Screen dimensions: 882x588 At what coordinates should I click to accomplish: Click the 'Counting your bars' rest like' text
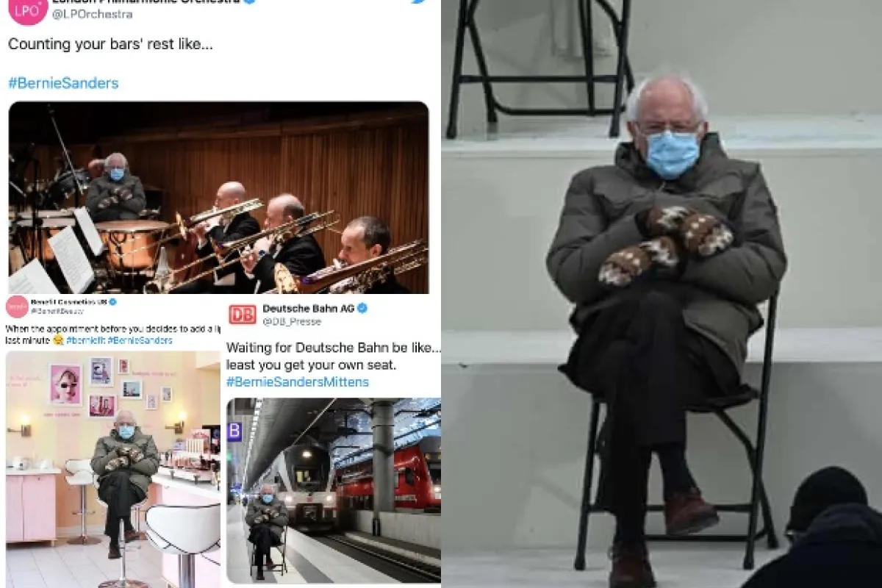[x=110, y=44]
